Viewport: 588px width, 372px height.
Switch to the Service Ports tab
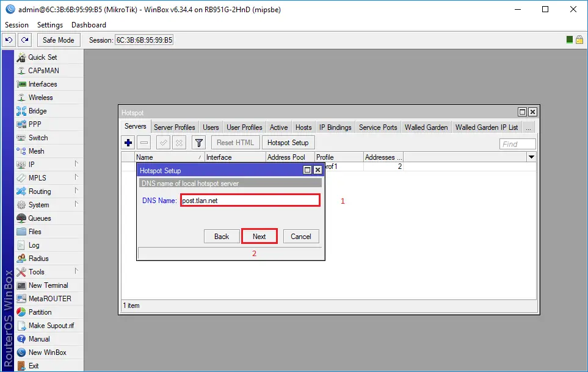pyautogui.click(x=378, y=127)
